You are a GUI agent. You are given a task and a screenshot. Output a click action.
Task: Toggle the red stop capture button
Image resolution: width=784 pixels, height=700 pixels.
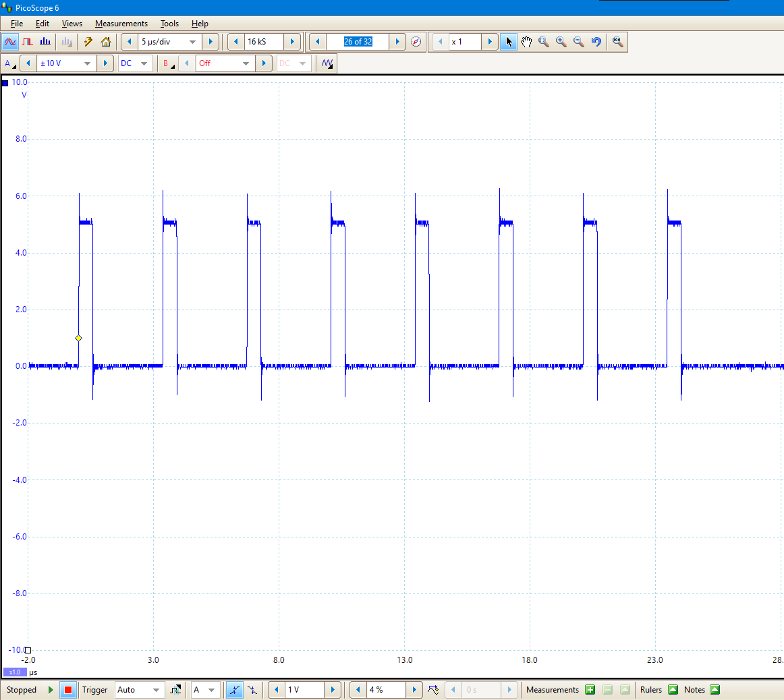(68, 690)
